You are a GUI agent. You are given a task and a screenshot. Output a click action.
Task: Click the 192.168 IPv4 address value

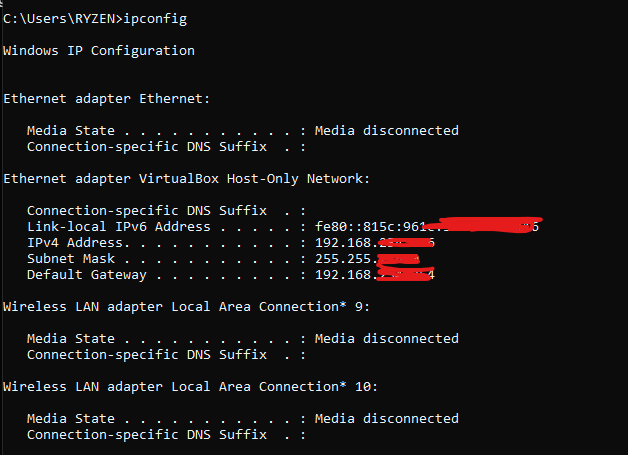click(x=374, y=243)
